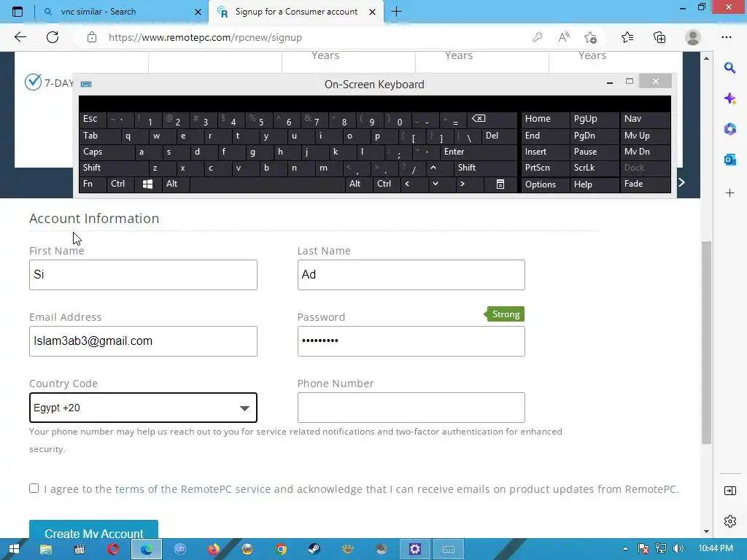This screenshot has height=560, width=747.
Task: Show hidden system tray icons
Action: [625, 549]
